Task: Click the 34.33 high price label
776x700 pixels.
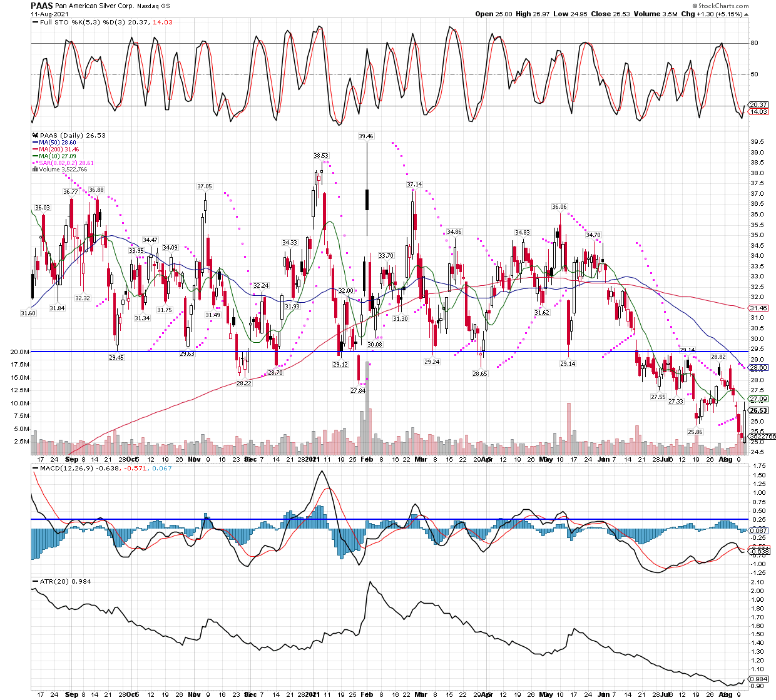Action: point(290,243)
